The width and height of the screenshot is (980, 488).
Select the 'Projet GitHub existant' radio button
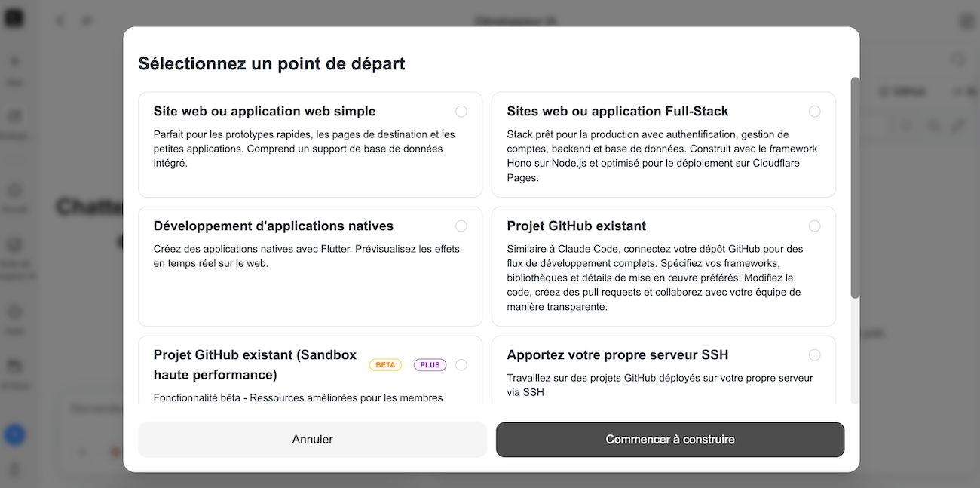(814, 226)
